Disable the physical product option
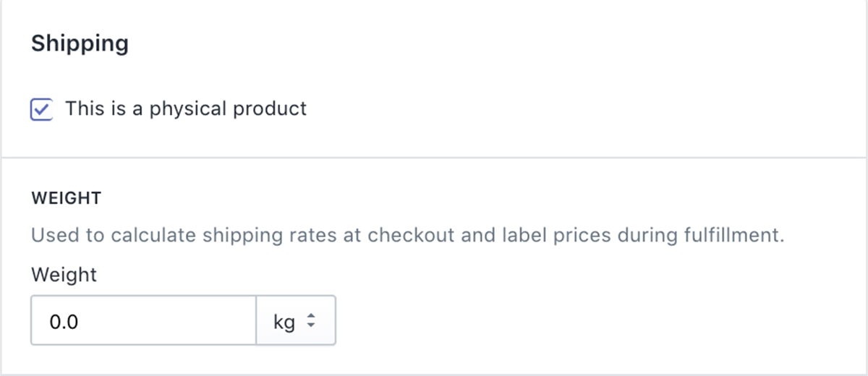The height and width of the screenshot is (376, 868). [41, 110]
